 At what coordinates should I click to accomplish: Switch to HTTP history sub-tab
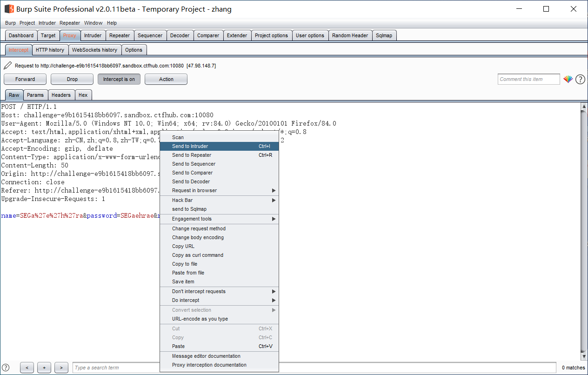click(50, 50)
